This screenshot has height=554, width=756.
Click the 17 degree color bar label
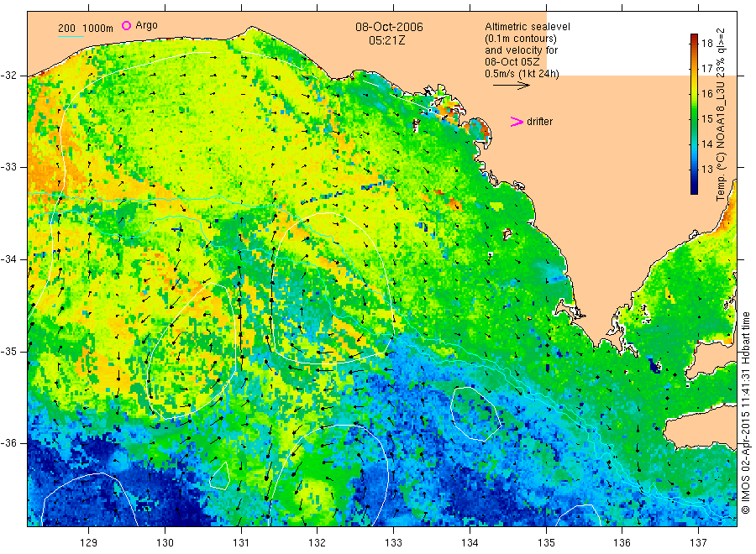[x=706, y=68]
